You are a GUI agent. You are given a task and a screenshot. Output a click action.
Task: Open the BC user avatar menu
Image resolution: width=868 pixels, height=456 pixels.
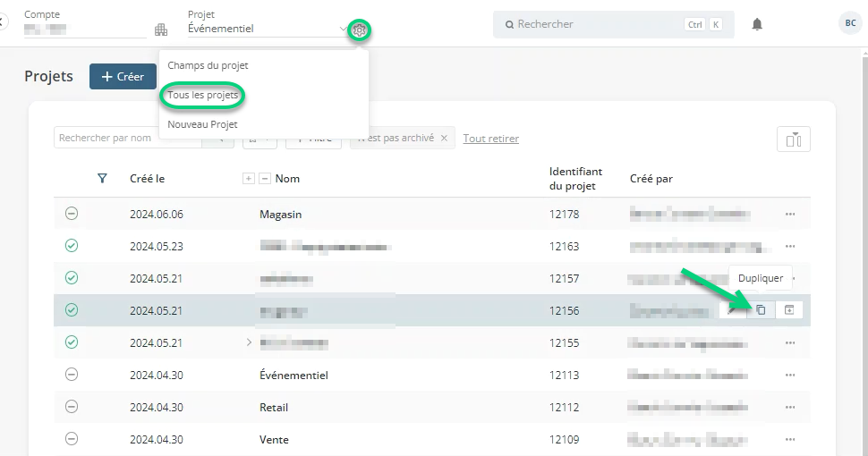point(850,23)
